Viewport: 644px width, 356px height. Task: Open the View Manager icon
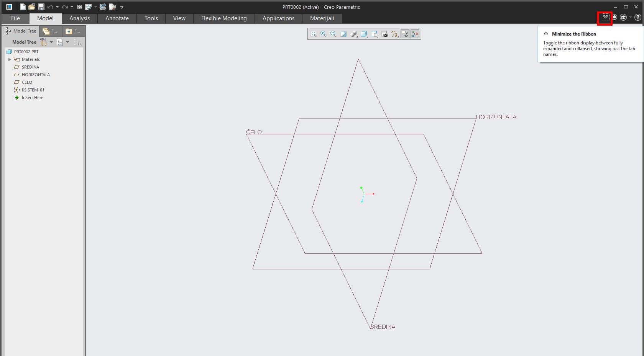click(x=374, y=34)
